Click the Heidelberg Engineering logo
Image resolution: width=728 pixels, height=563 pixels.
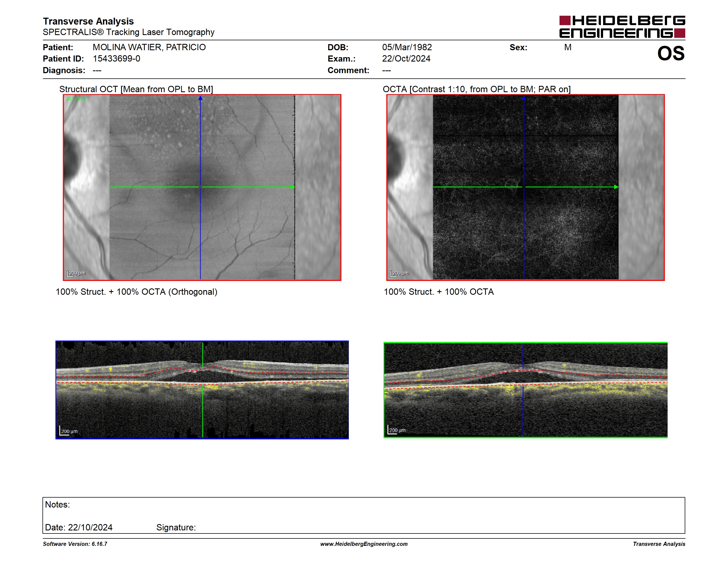[x=622, y=27]
